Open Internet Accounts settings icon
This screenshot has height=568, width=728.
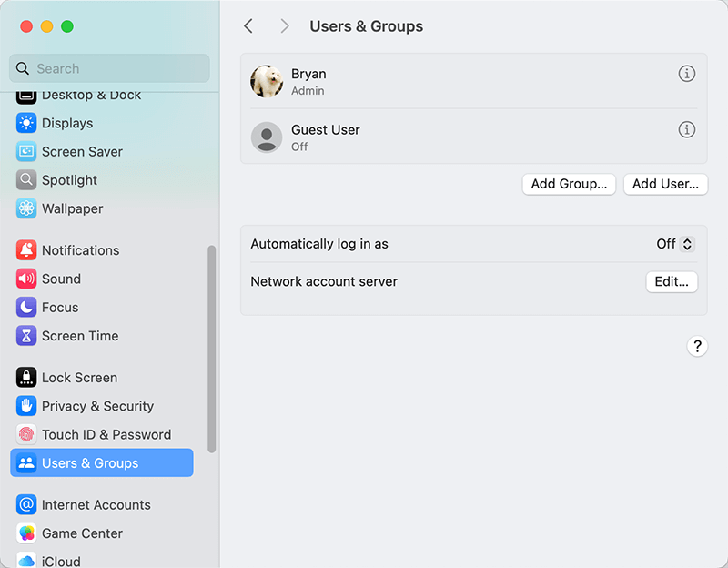click(26, 504)
